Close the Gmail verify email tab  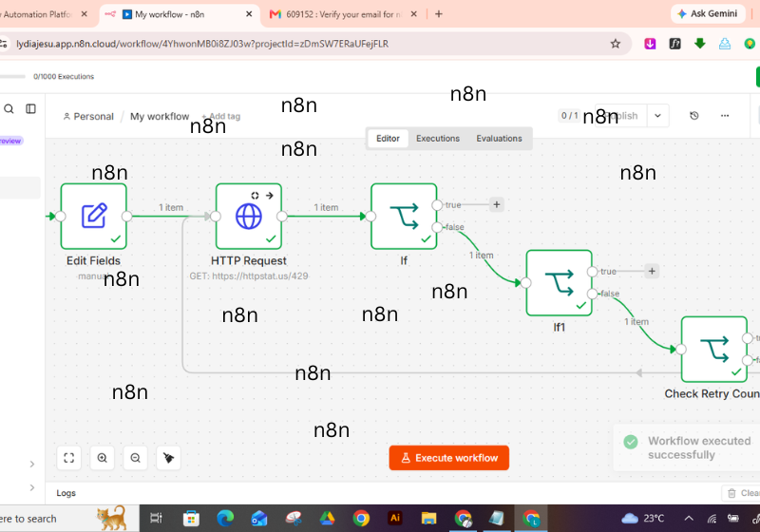click(414, 14)
